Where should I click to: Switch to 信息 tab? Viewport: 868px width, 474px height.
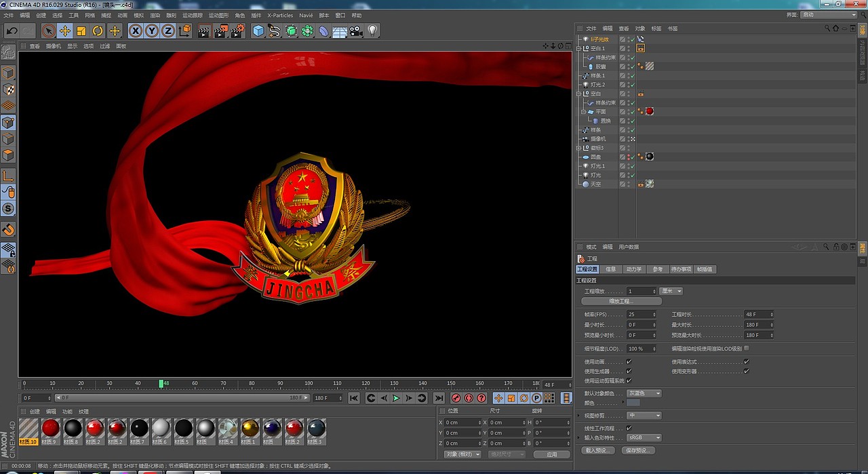(611, 269)
